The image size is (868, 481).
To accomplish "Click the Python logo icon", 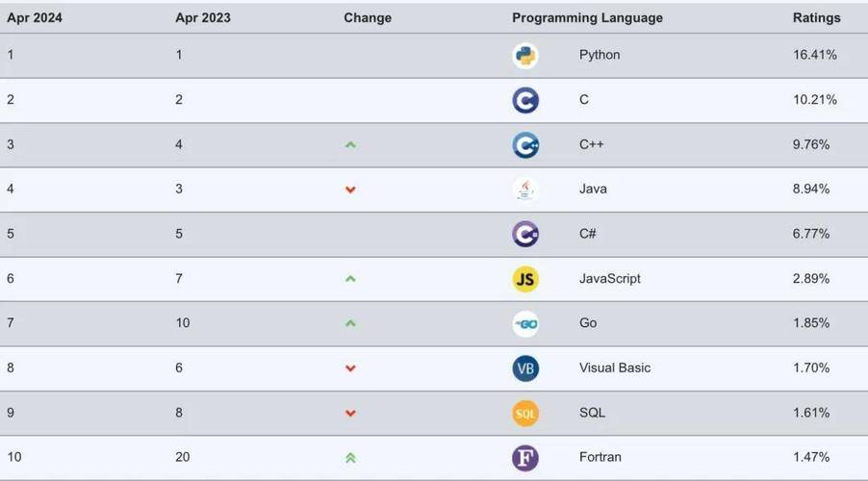I will click(525, 56).
